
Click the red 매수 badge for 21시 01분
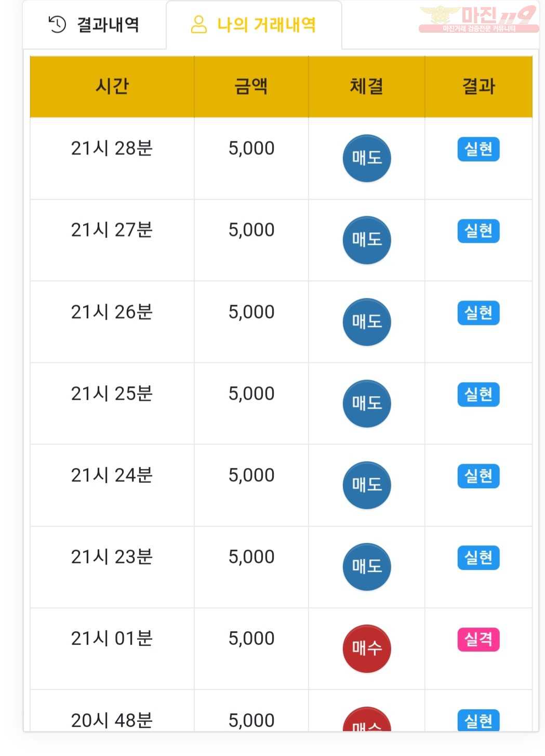[x=367, y=648]
